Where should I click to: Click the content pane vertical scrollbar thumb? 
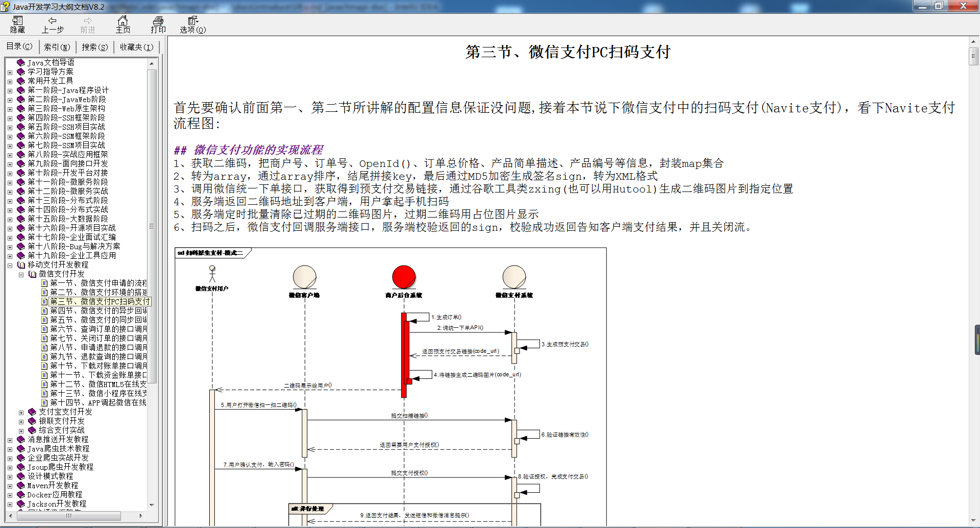pyautogui.click(x=973, y=56)
